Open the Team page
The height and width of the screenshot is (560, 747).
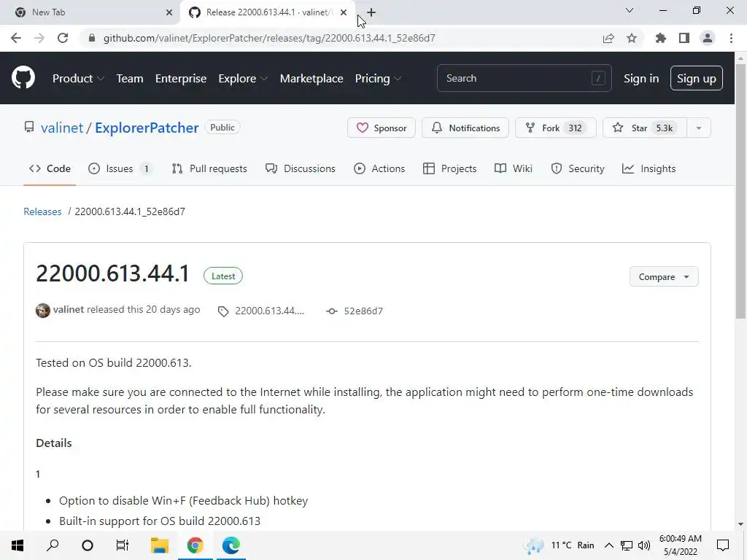(130, 78)
